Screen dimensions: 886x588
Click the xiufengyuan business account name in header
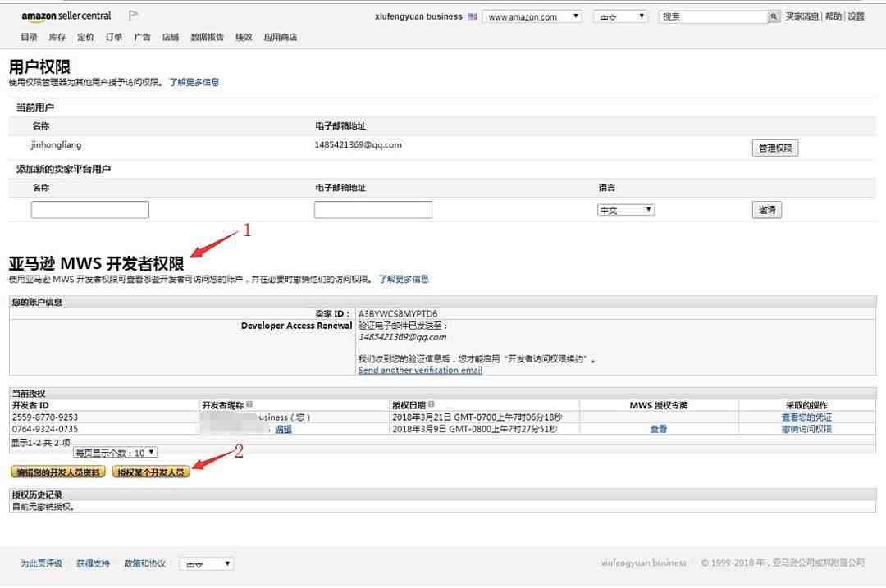pos(418,16)
